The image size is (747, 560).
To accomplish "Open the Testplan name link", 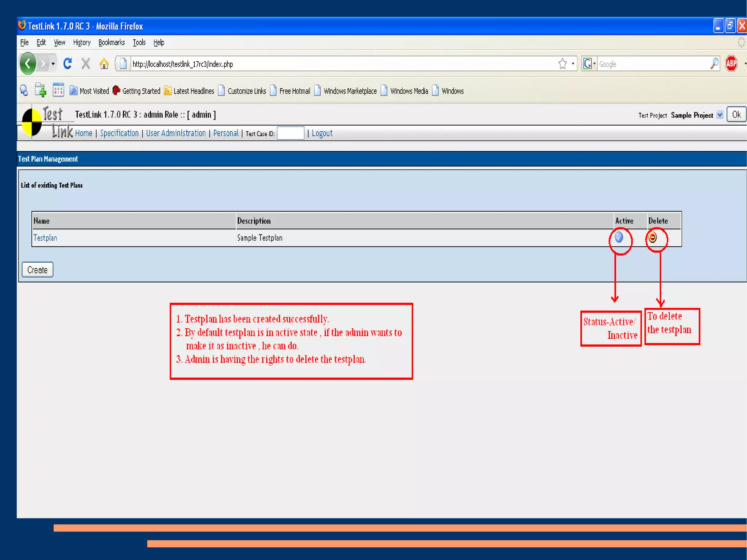I will coord(45,238).
